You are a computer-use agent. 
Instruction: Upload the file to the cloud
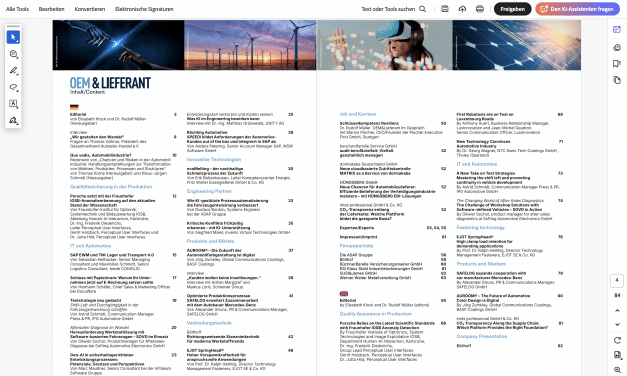462,9
